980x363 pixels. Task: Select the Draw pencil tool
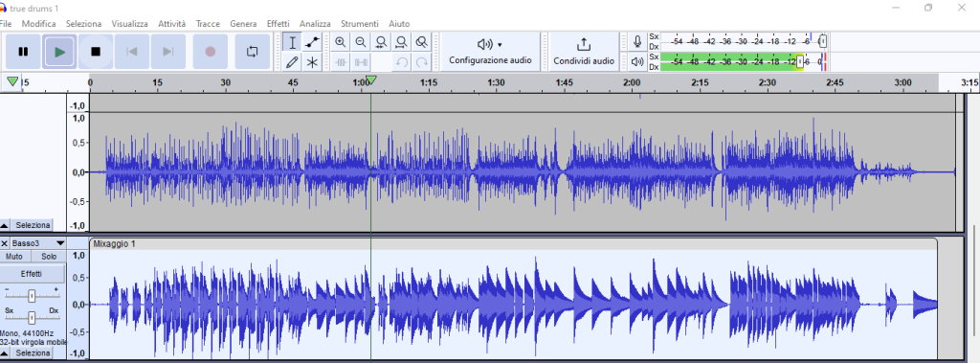(x=292, y=62)
